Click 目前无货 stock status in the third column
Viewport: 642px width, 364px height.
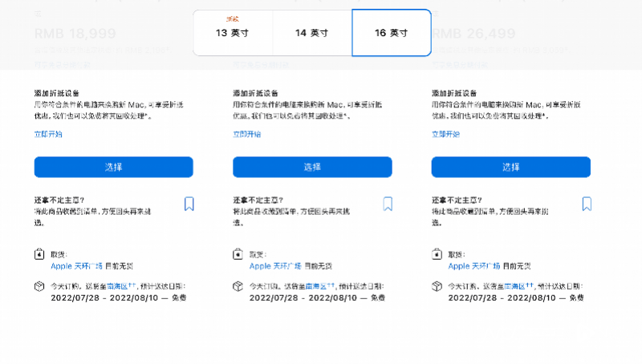[x=517, y=266]
